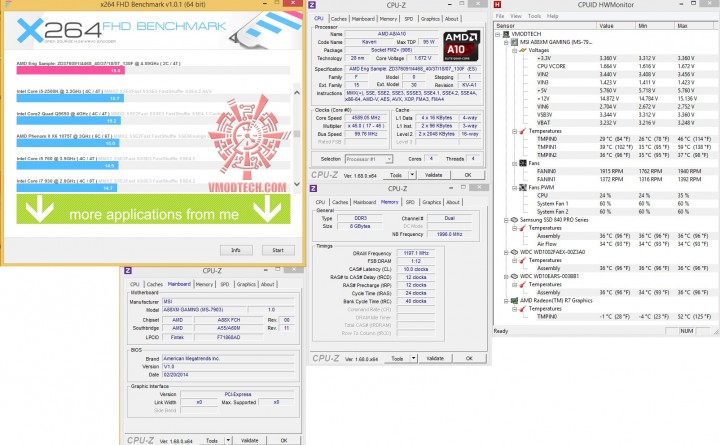The height and width of the screenshot is (445, 720).
Task: Click thermometer icon beside Temperatures under MSI board
Action: point(523,131)
